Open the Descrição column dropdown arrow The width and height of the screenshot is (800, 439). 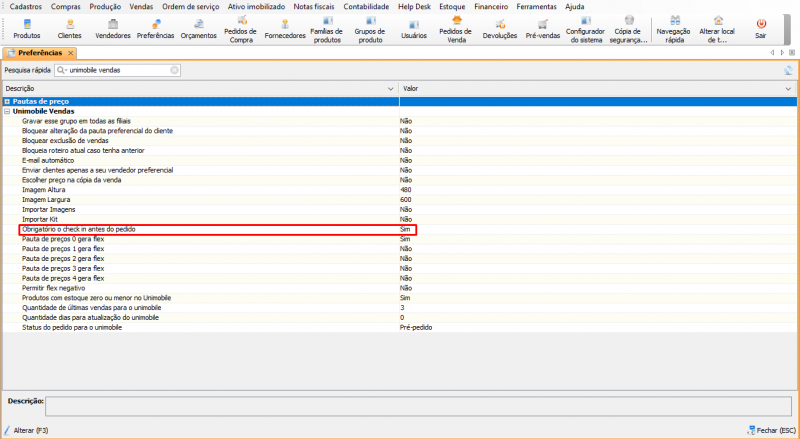click(x=391, y=89)
